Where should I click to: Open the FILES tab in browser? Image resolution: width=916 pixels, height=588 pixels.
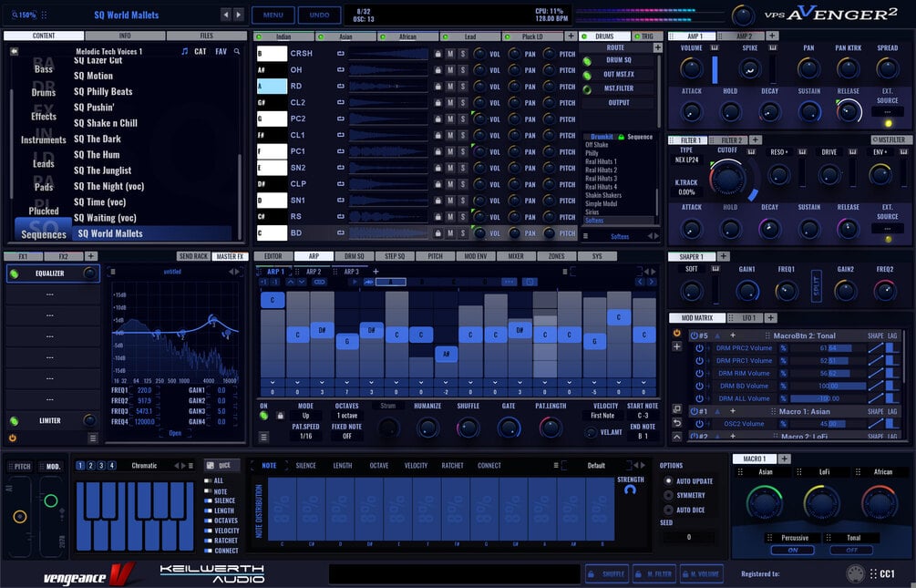point(207,36)
